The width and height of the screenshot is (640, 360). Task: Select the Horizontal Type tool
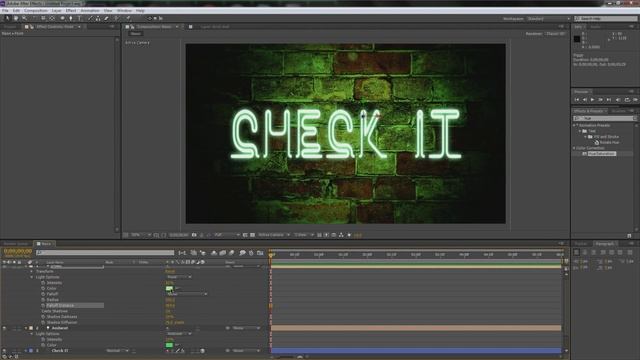pyautogui.click(x=80, y=18)
